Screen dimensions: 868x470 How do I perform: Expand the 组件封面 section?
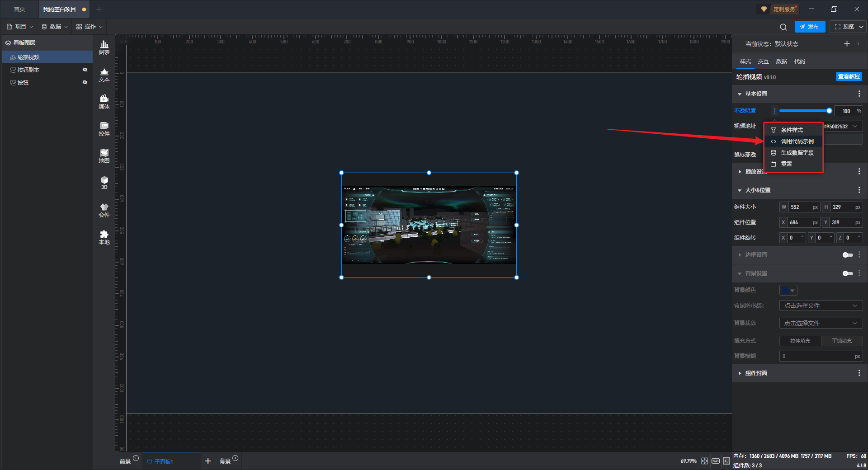tap(756, 373)
